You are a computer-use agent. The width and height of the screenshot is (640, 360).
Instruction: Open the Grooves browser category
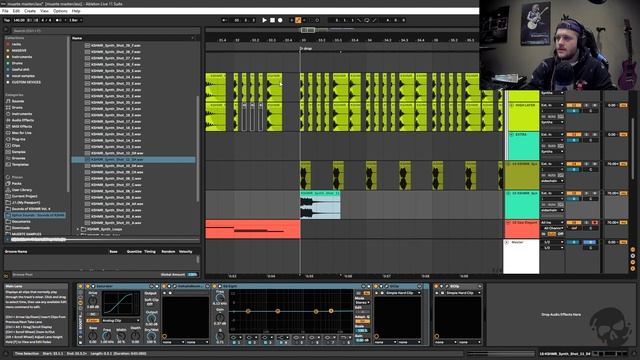tap(18, 158)
